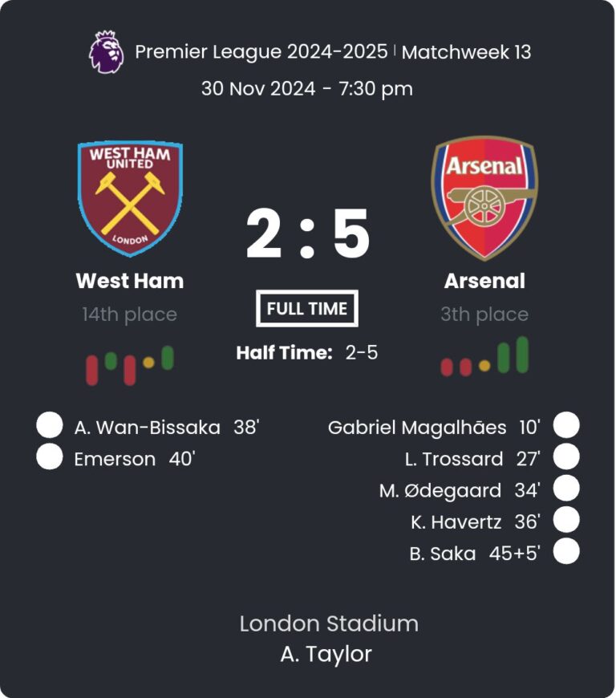Select the goal icon beside Gabriel Magalhães
This screenshot has width=616, height=698.
(x=566, y=426)
